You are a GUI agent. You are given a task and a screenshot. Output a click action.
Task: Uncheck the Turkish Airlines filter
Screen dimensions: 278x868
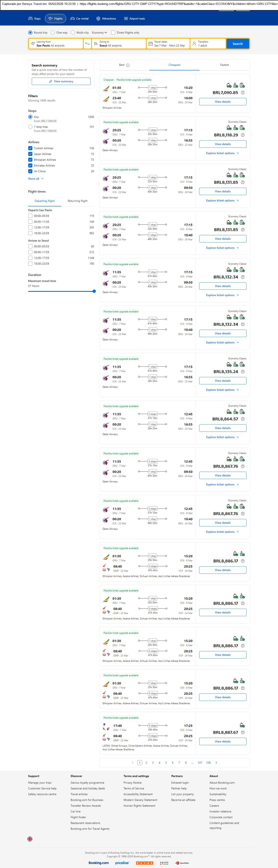[x=30, y=148]
